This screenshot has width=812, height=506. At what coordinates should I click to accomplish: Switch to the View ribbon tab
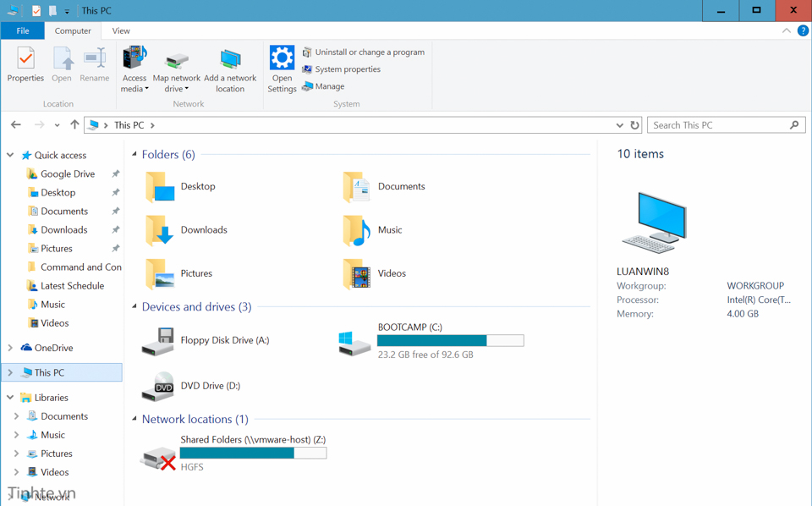tap(121, 30)
